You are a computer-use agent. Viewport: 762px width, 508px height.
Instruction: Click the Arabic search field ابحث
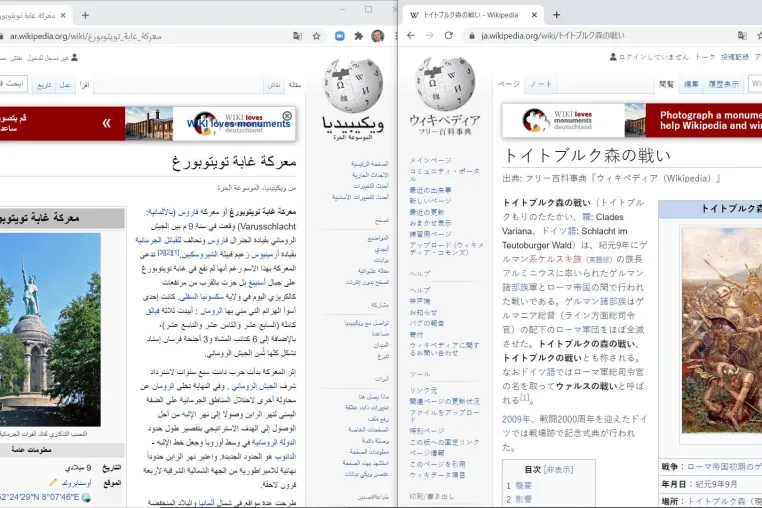click(x=13, y=84)
